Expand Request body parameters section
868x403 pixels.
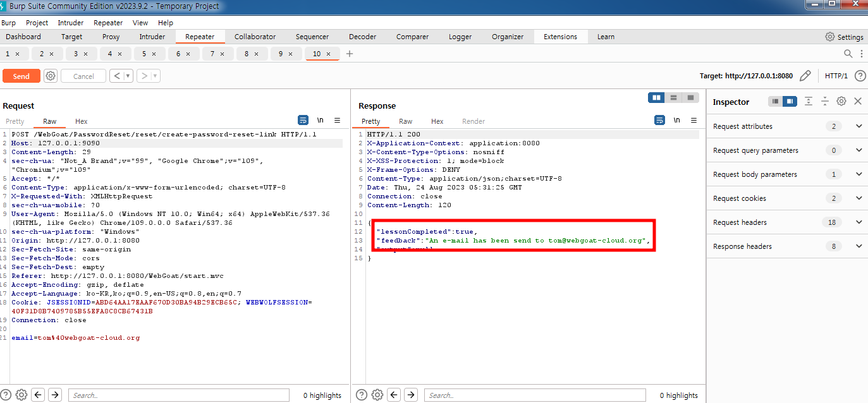787,174
